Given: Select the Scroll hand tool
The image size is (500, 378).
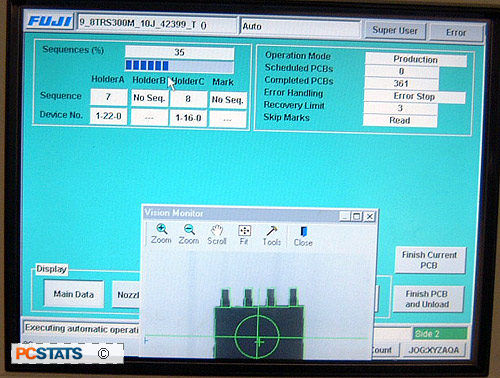Looking at the screenshot, I should click(217, 235).
